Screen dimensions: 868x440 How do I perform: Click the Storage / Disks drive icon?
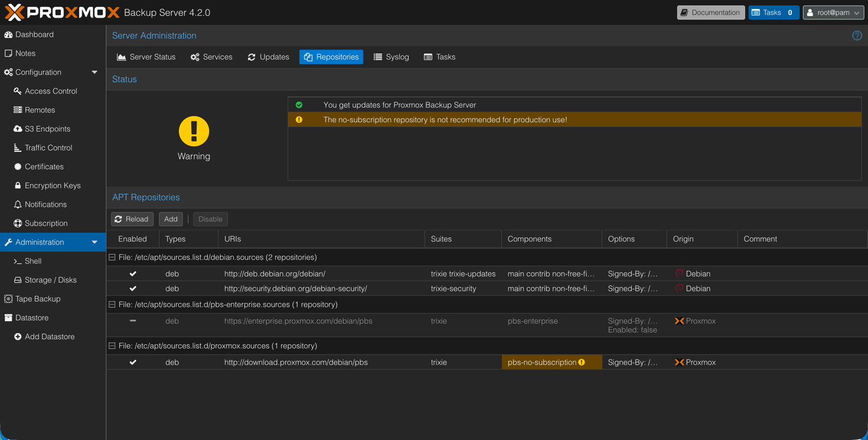point(18,280)
